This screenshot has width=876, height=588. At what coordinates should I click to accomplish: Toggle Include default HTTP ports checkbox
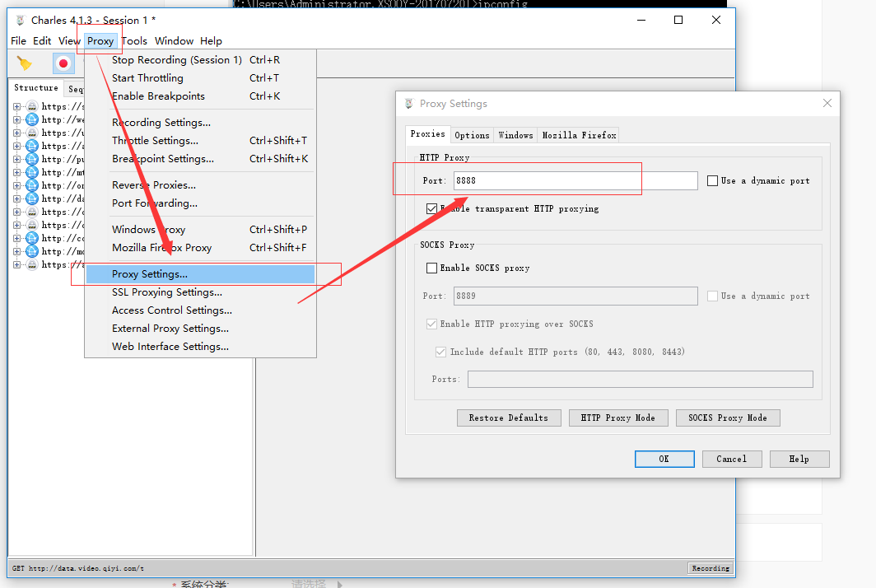pyautogui.click(x=440, y=352)
